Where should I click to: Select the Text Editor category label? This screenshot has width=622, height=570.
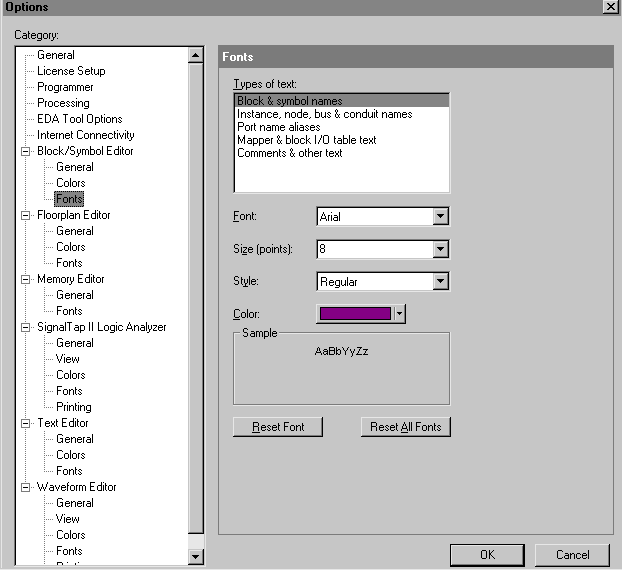(x=63, y=423)
